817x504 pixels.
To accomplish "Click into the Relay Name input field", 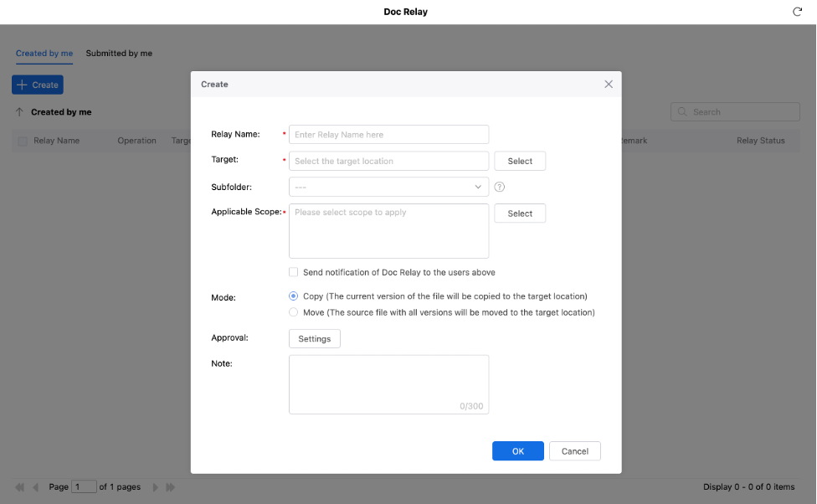I will (388, 135).
